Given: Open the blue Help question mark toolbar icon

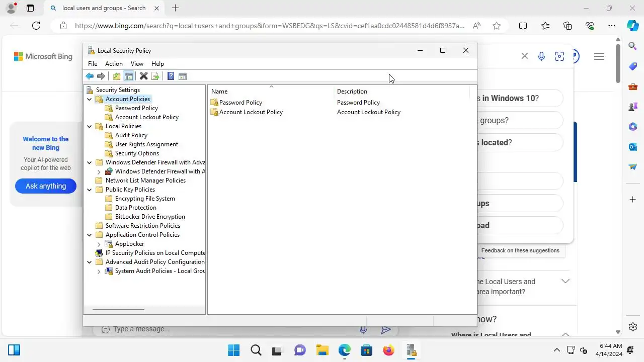Looking at the screenshot, I should 171,76.
